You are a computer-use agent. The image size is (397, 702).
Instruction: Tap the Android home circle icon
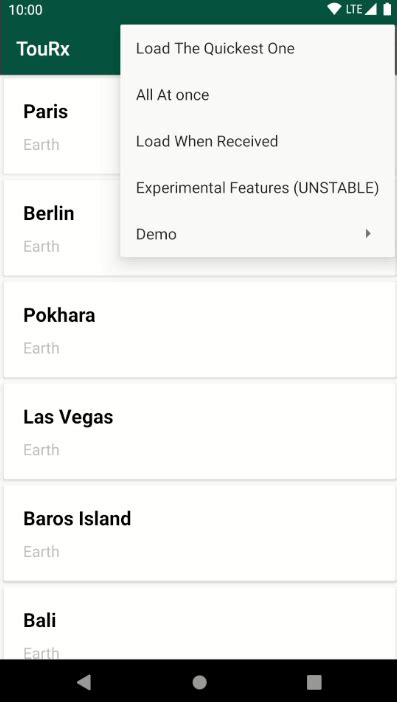pyautogui.click(x=199, y=682)
